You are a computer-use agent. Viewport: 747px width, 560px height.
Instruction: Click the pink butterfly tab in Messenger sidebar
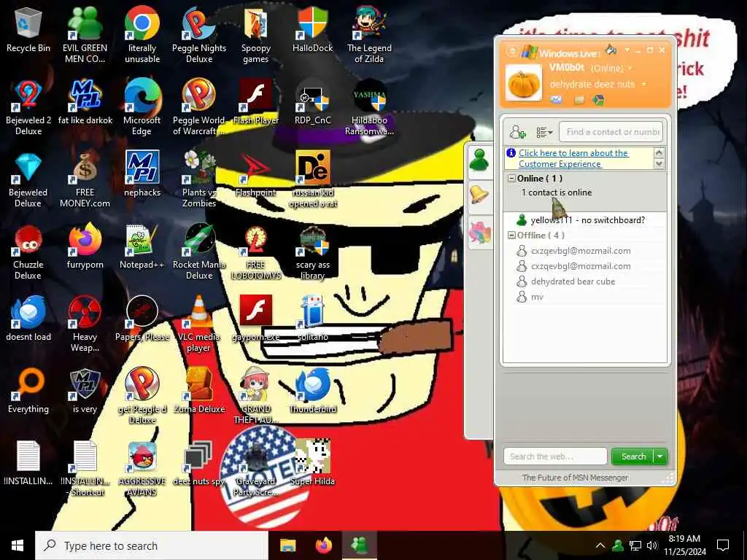coord(479,232)
